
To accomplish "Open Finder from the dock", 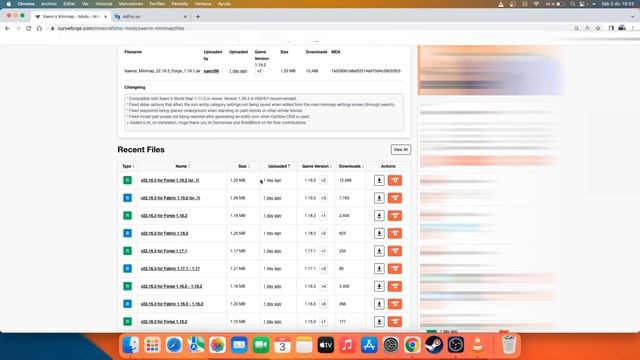I will point(131,345).
